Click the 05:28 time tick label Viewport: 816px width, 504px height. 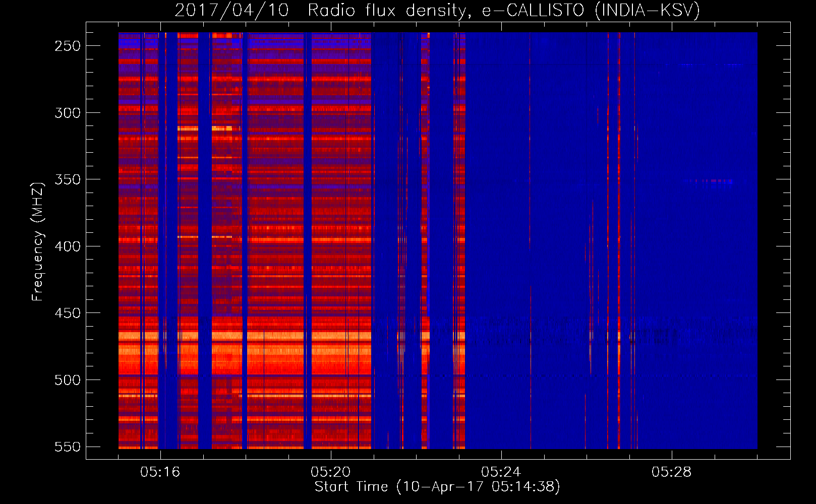point(671,472)
